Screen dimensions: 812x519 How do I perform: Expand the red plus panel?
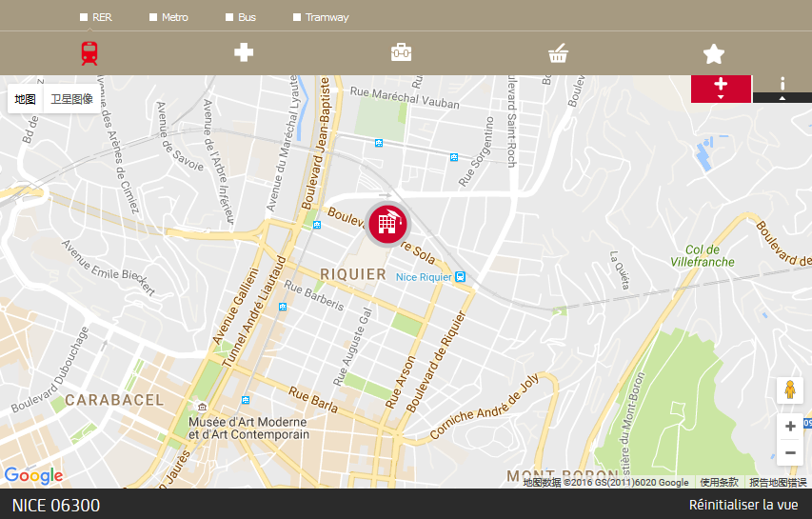click(x=721, y=89)
